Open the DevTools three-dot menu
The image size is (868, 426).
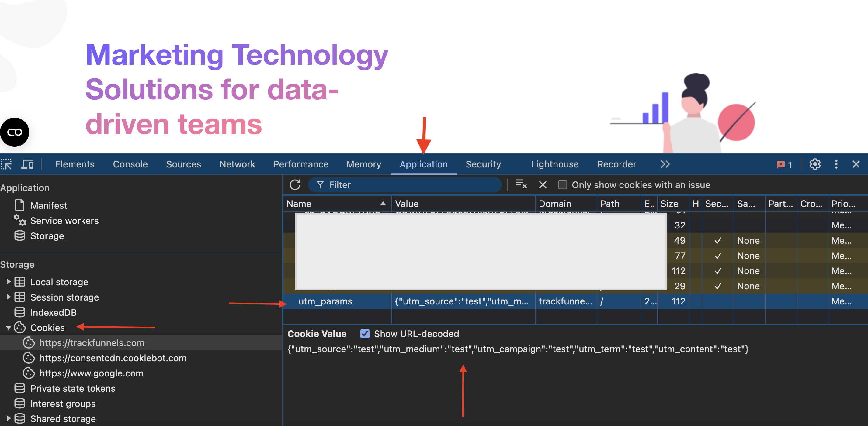836,164
